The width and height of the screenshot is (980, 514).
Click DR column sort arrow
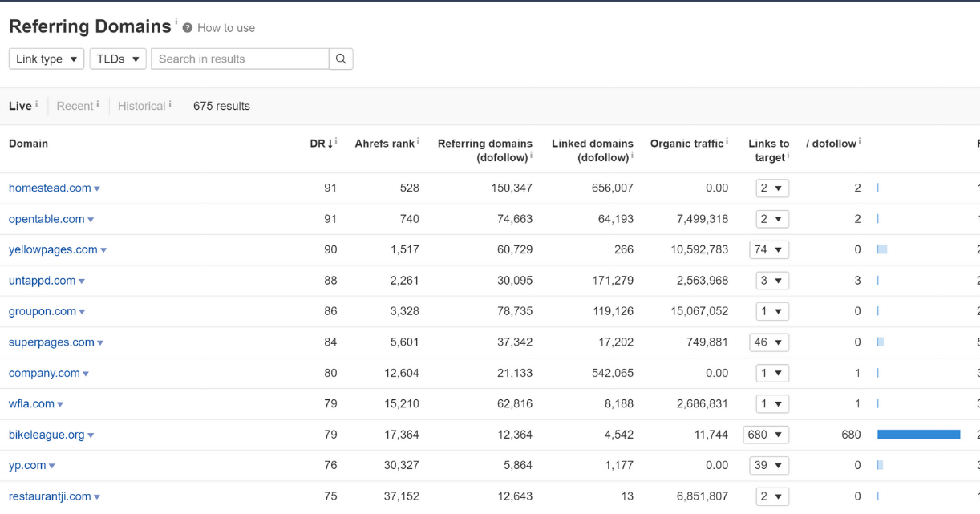point(329,144)
